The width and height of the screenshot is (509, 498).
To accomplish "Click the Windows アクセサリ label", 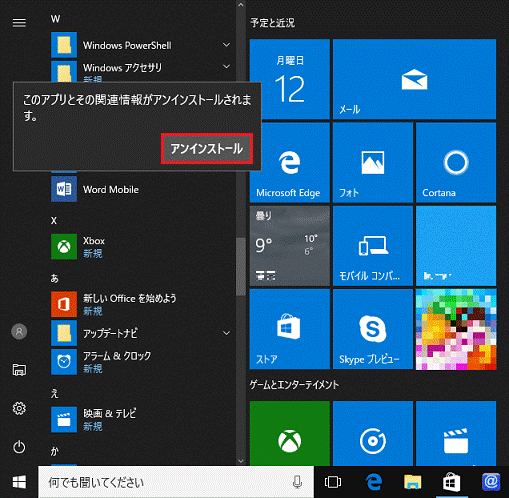I will pyautogui.click(x=122, y=68).
